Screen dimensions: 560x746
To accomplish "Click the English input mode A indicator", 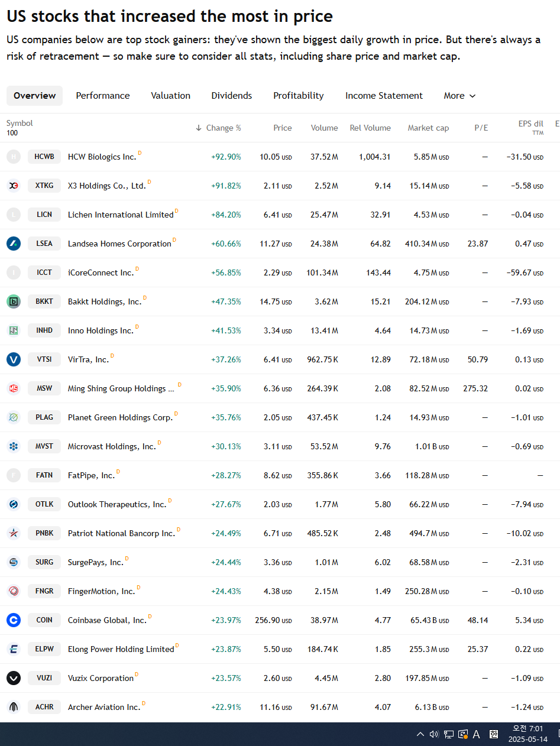I will coord(476,734).
